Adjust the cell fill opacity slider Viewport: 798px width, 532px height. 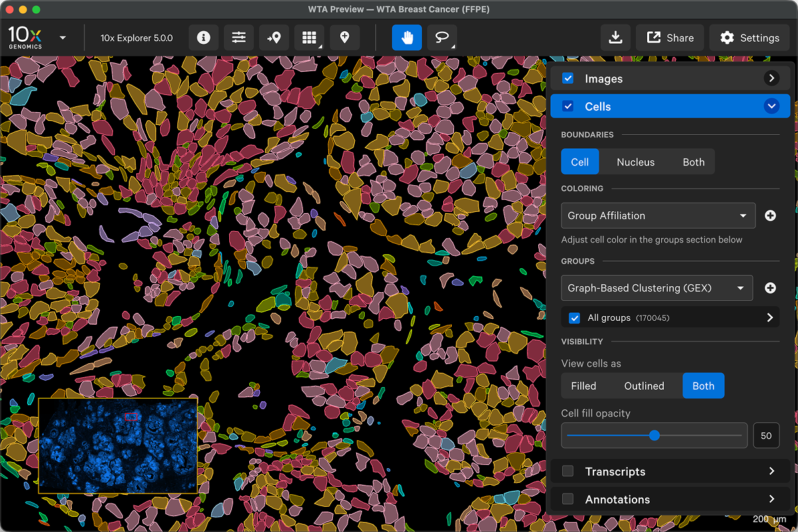pos(654,436)
